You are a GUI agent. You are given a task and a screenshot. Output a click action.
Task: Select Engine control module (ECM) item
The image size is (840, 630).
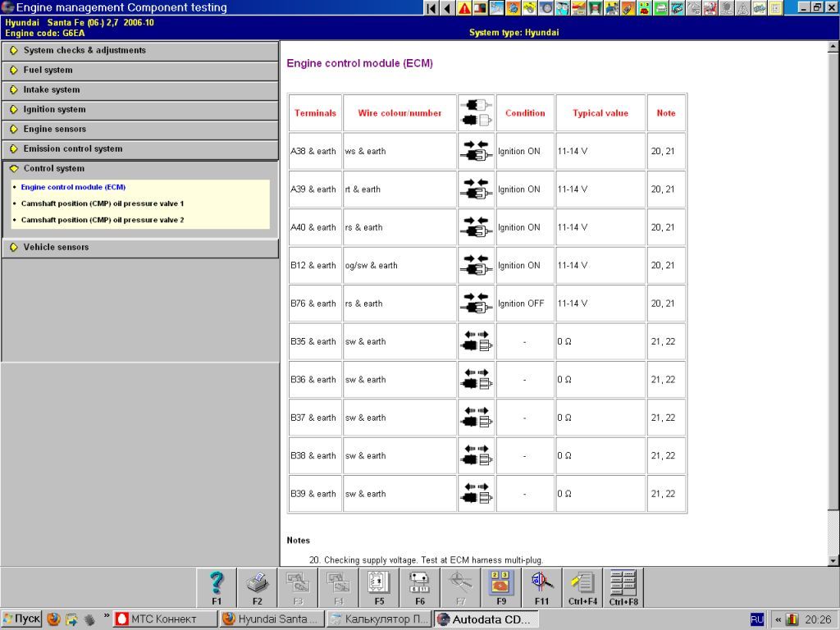(x=73, y=187)
